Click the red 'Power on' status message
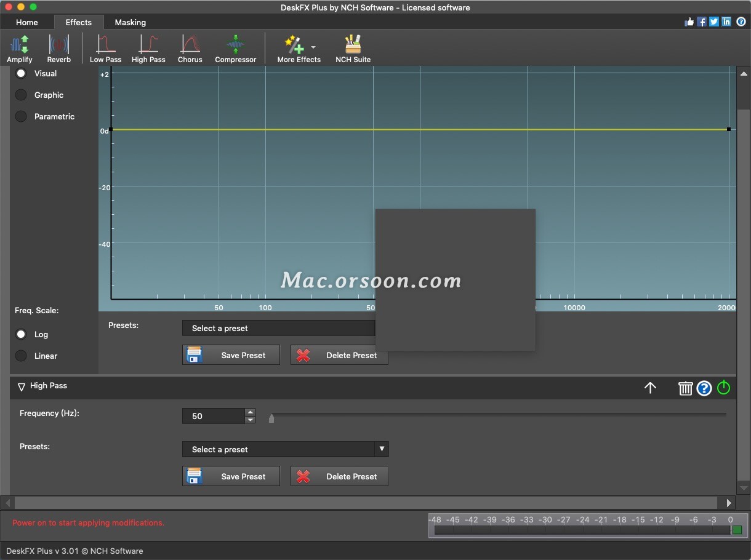Image resolution: width=751 pixels, height=560 pixels. pyautogui.click(x=88, y=522)
